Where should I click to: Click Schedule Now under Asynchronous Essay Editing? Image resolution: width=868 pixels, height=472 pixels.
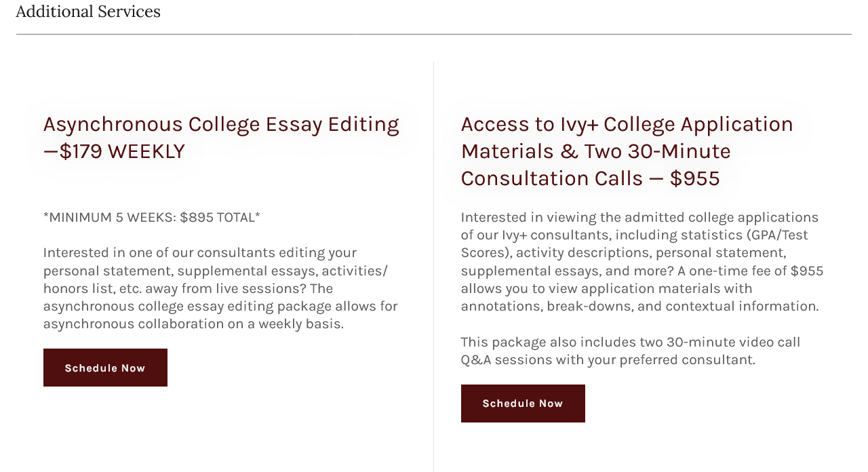pos(105,368)
